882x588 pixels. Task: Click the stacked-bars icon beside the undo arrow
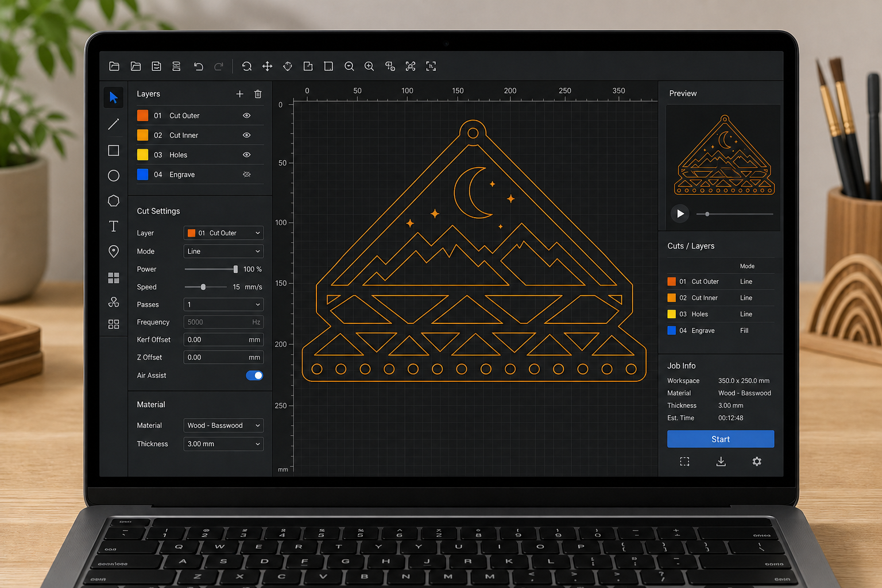[176, 66]
